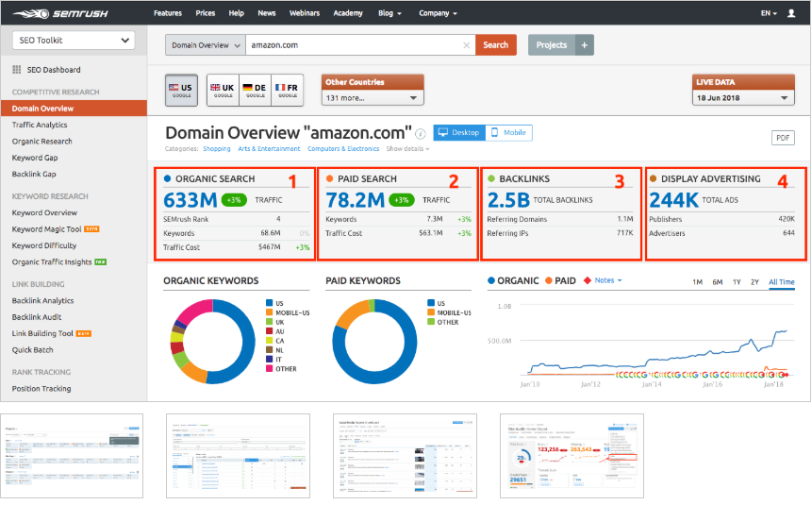Open the Shopping category link
812x505 pixels.
pos(217,149)
